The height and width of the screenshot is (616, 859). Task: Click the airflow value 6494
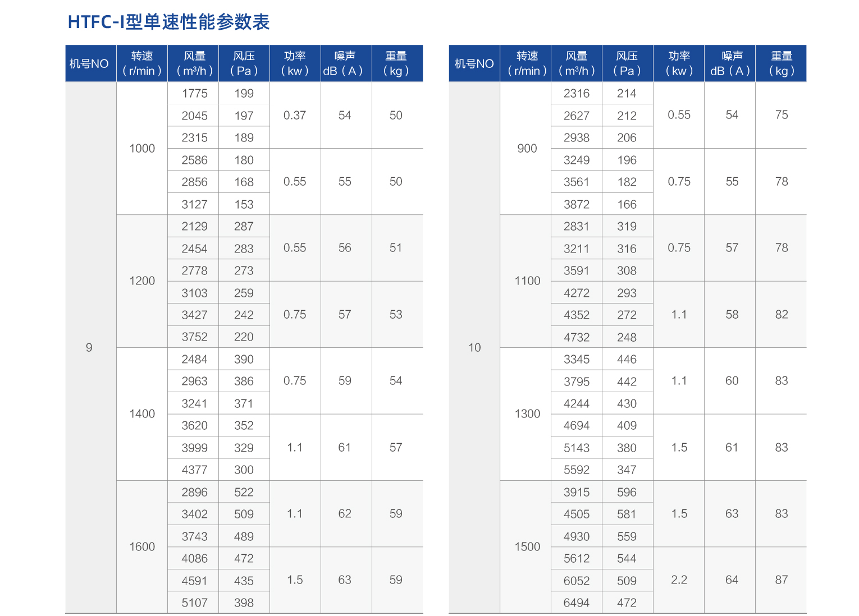click(577, 603)
